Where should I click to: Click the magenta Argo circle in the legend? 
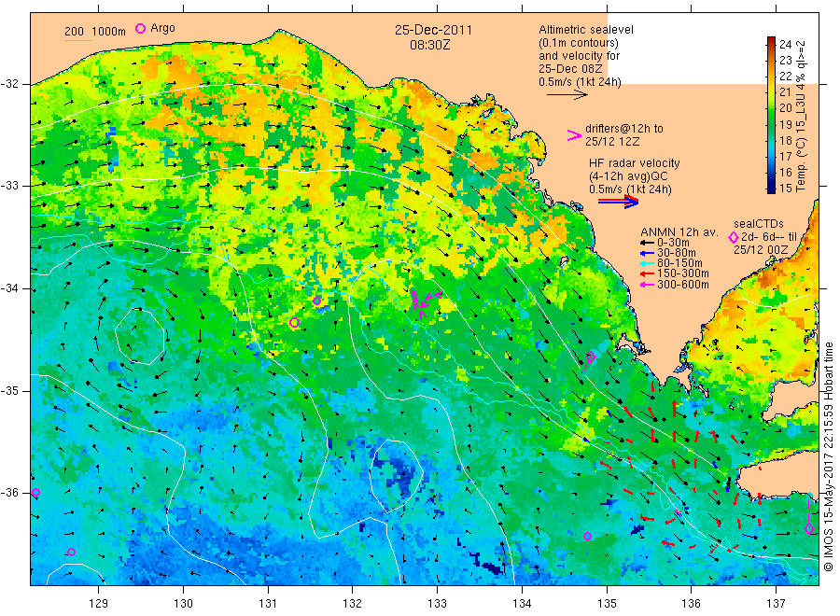pyautogui.click(x=140, y=28)
